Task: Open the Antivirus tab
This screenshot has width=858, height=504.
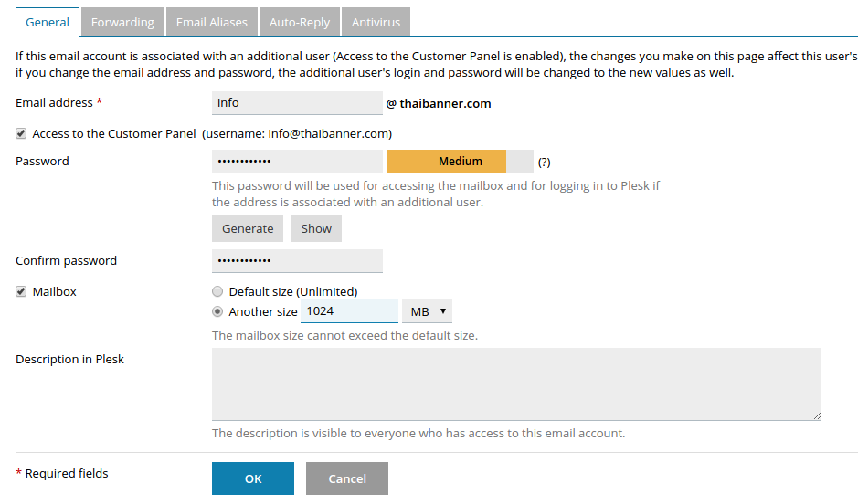Action: (376, 22)
